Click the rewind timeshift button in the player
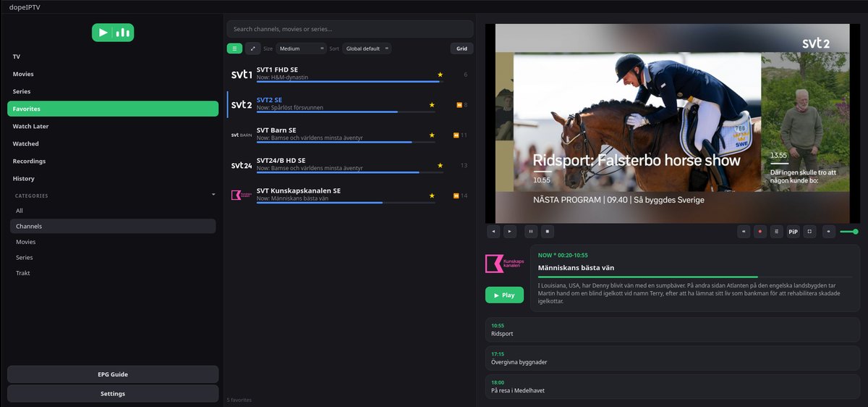 tap(743, 232)
